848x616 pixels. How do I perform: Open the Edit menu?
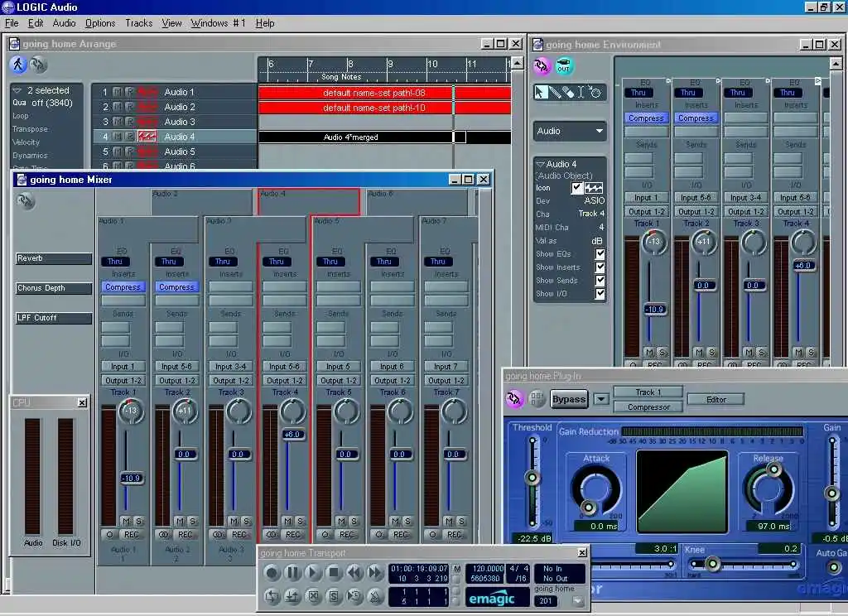pyautogui.click(x=36, y=23)
